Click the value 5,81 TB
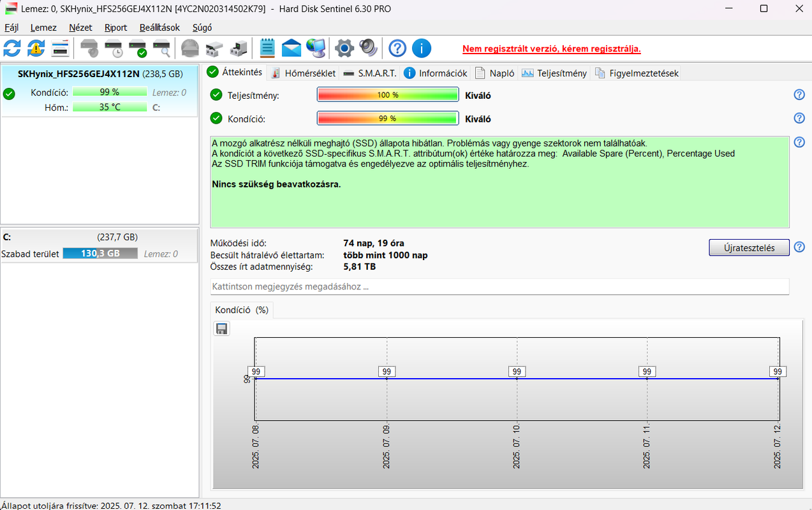This screenshot has height=510, width=812. (x=360, y=266)
